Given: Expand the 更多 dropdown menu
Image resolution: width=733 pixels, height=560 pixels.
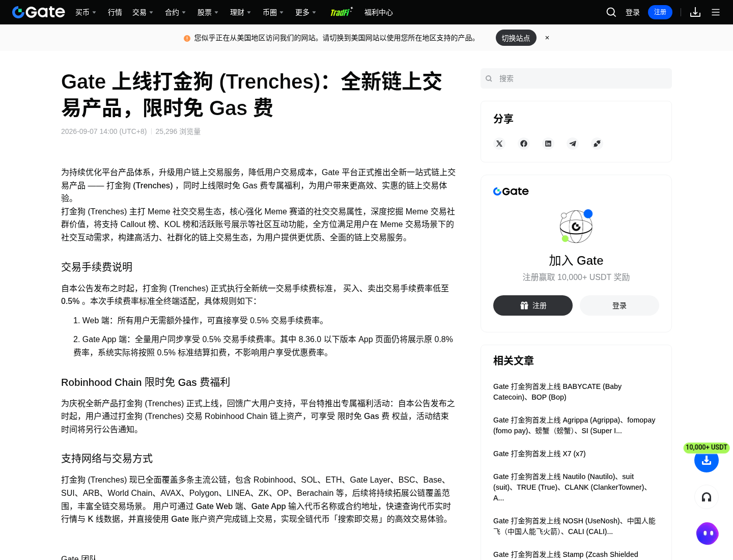Looking at the screenshot, I should (305, 12).
